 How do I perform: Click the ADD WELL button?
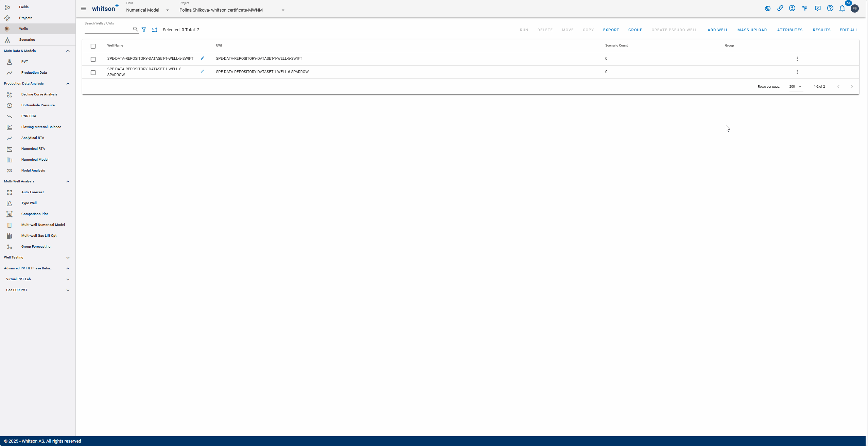point(718,30)
